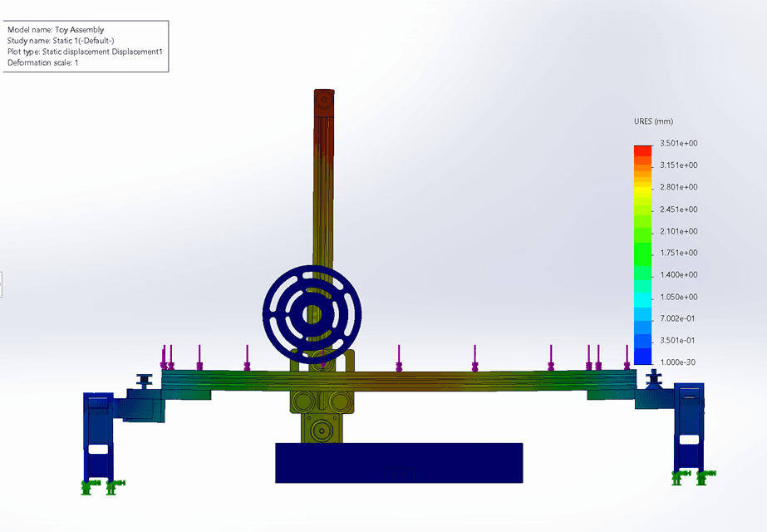Viewport: 767px width, 532px height.
Task: Click the maximum legend value 3.501e+00
Action: (x=678, y=144)
